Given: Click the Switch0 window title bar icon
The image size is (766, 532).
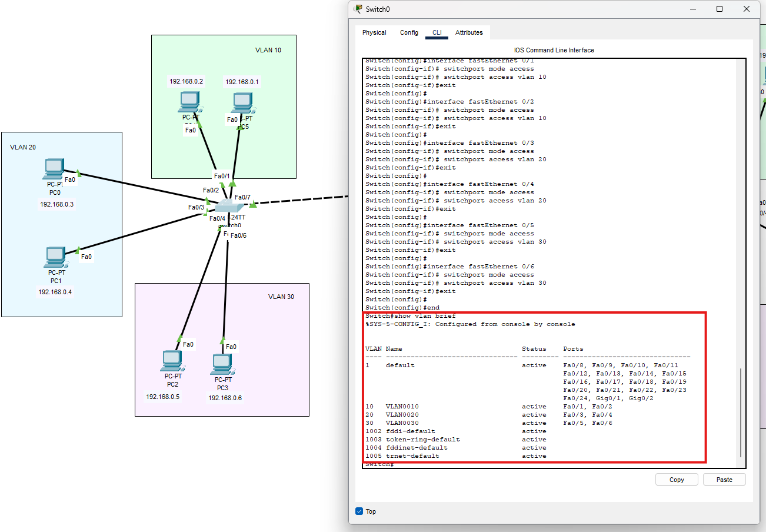Looking at the screenshot, I should pyautogui.click(x=358, y=9).
